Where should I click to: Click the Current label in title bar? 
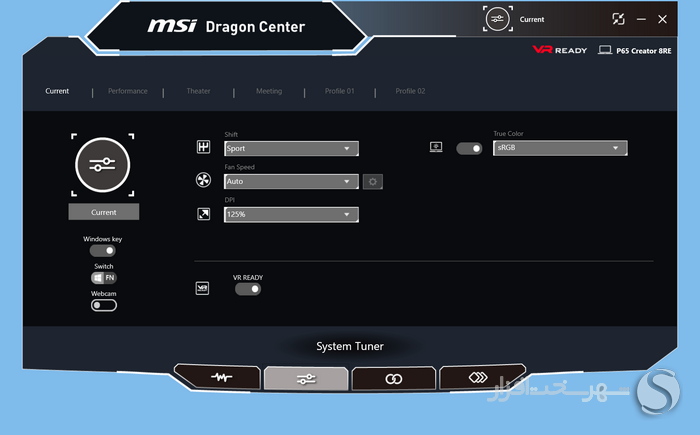532,19
